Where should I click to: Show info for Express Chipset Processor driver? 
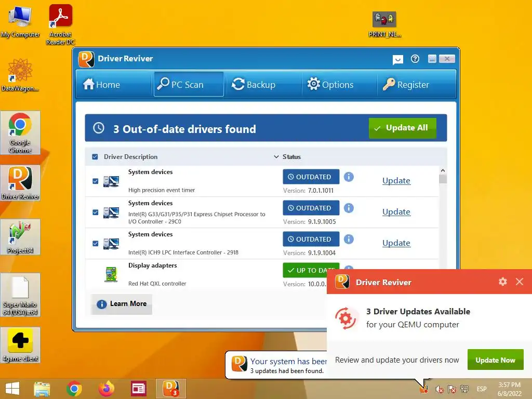pos(349,208)
